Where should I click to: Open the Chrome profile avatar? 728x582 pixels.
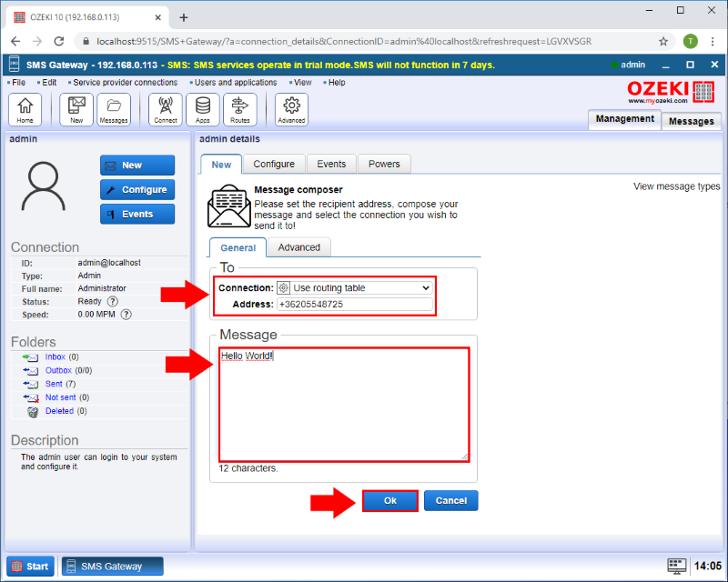pos(691,41)
